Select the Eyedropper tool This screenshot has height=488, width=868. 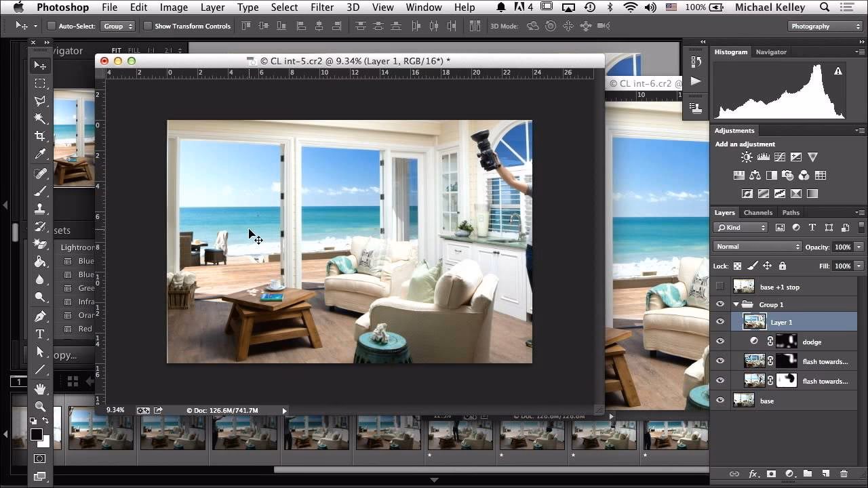[x=40, y=155]
